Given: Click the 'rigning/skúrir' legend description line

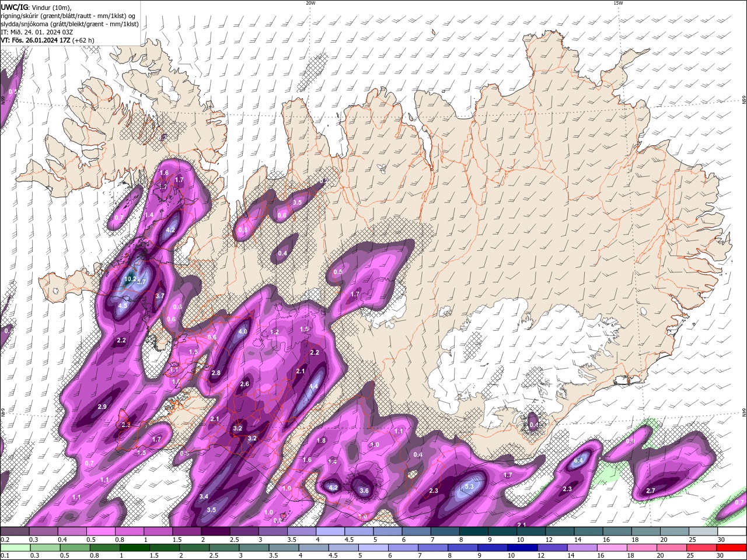Looking at the screenshot, I should 69,16.
